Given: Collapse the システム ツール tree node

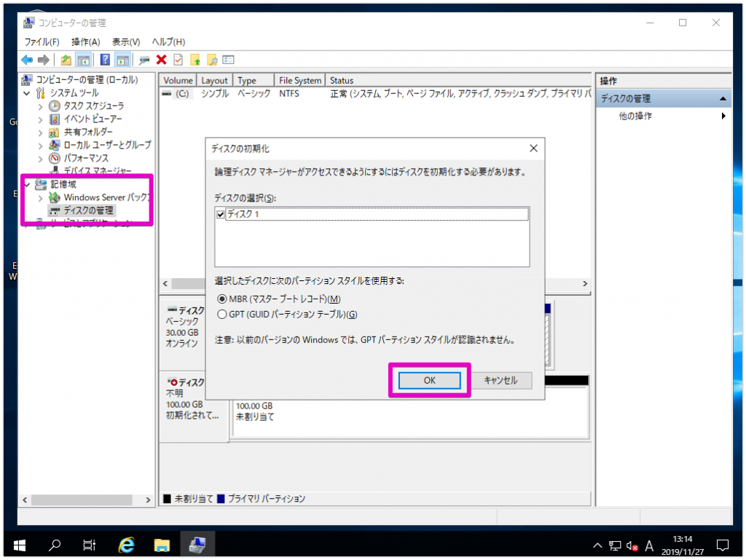Looking at the screenshot, I should (x=28, y=93).
